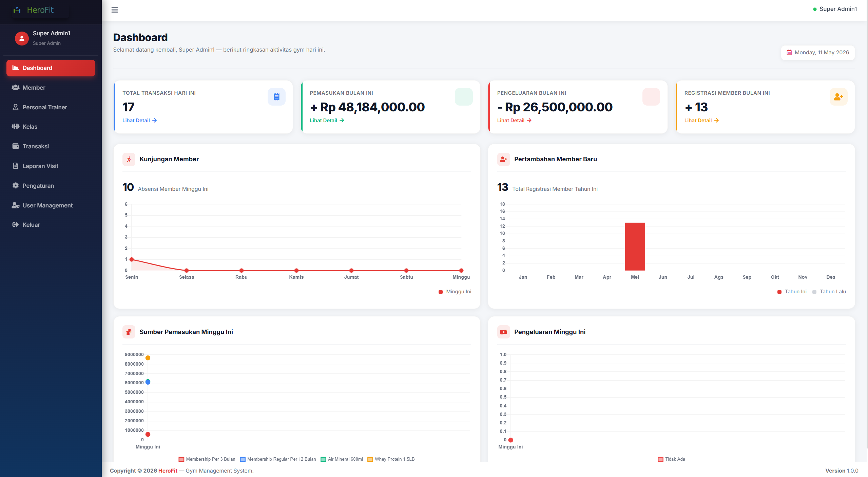Click the user-plus icon beside Pertambahan Member Baru

point(504,159)
